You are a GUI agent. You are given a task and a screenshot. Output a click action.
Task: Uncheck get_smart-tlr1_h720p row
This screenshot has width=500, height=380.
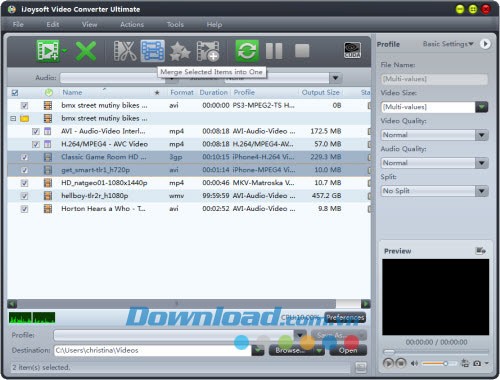(x=24, y=170)
